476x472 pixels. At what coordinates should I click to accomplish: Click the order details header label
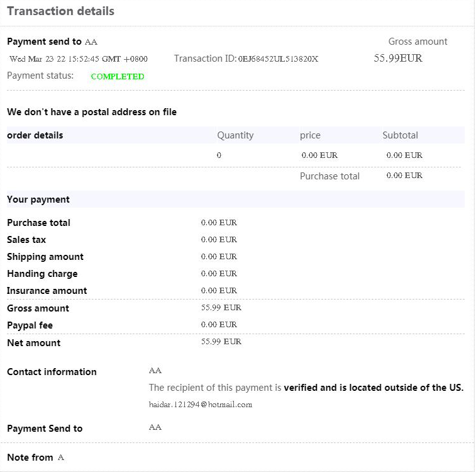(x=35, y=135)
